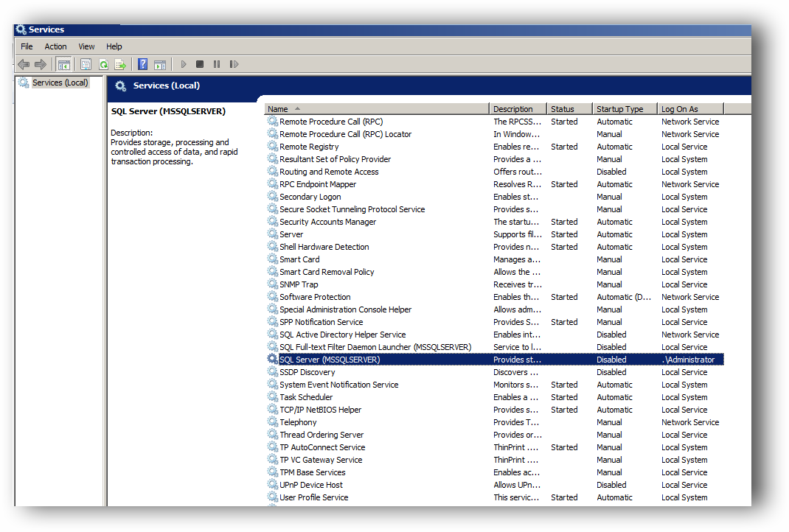Open the Action menu
The height and width of the screenshot is (532, 789).
[x=55, y=46]
